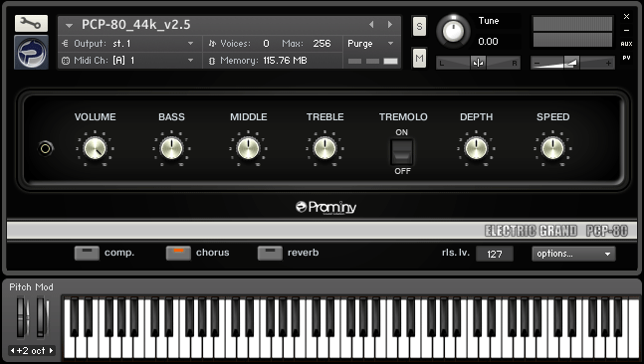Flip the TREMOLO on/off switch
Image resolution: width=644 pixels, height=364 pixels.
point(402,152)
